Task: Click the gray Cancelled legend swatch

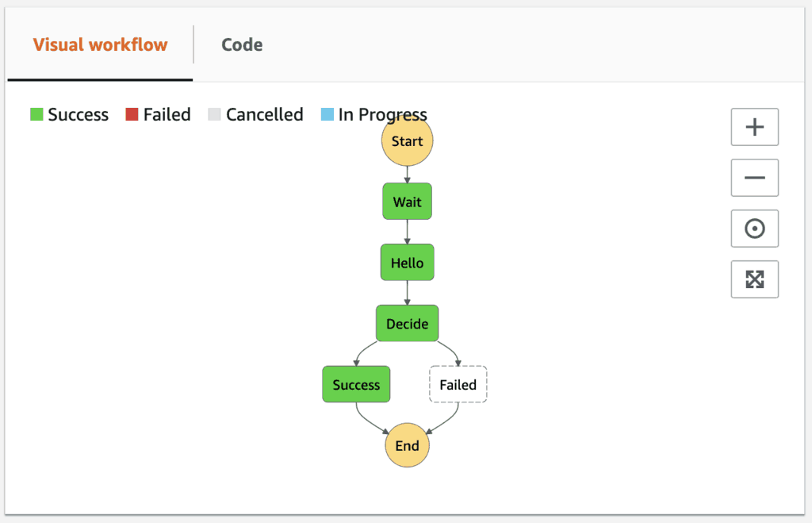Action: [x=214, y=114]
